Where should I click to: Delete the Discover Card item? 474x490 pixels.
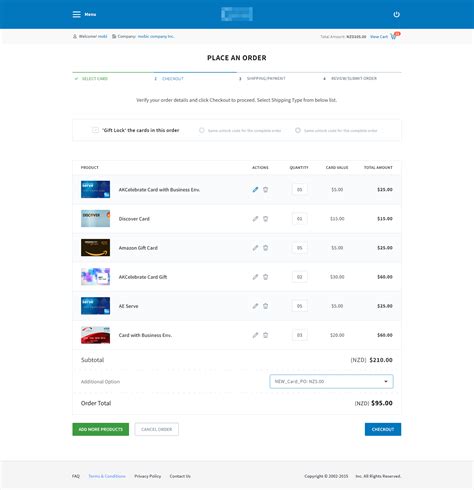(265, 219)
